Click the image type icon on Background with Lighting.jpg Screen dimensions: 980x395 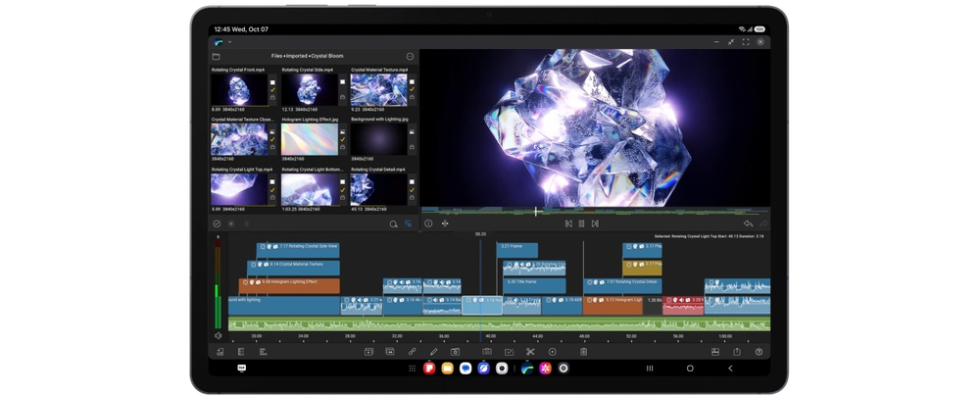tap(412, 132)
